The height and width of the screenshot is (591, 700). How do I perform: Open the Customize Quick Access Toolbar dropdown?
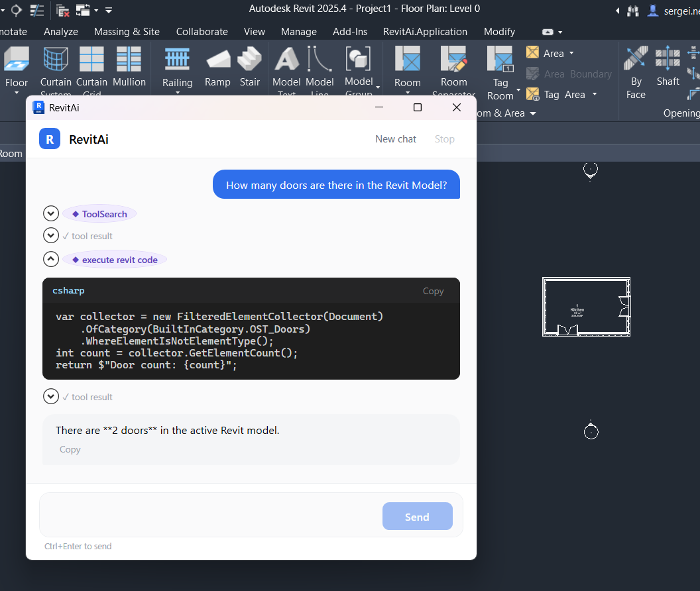point(109,10)
